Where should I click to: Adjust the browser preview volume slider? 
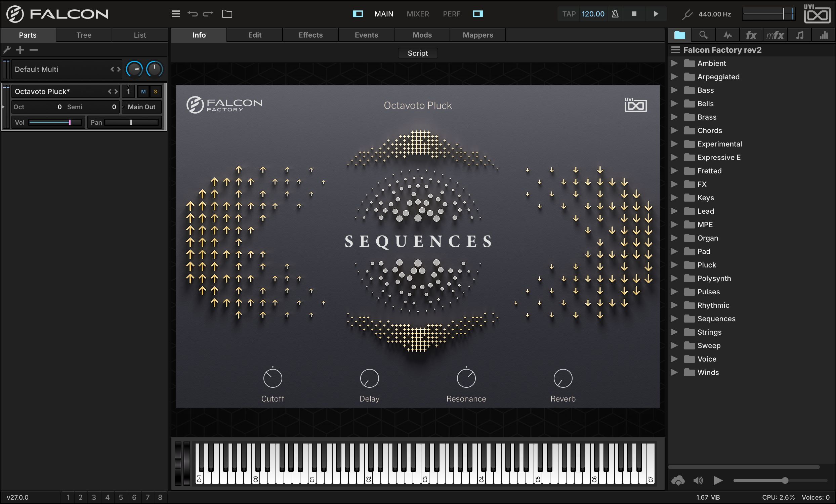tap(780, 480)
